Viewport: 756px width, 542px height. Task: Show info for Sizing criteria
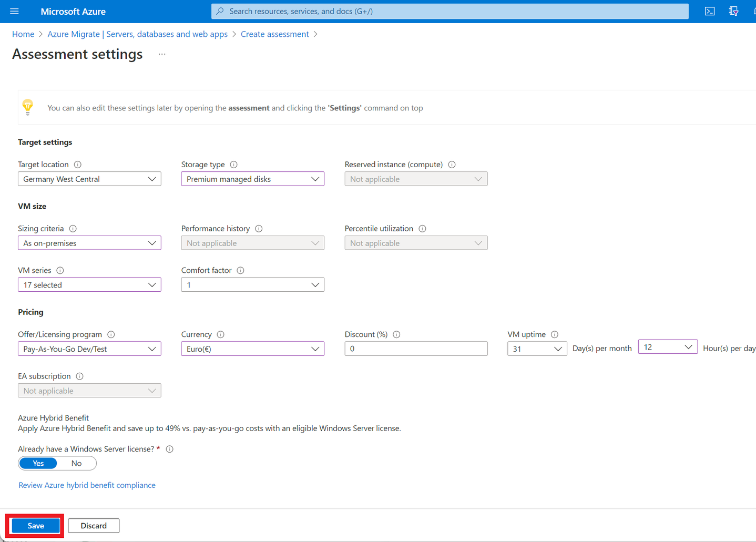click(73, 229)
